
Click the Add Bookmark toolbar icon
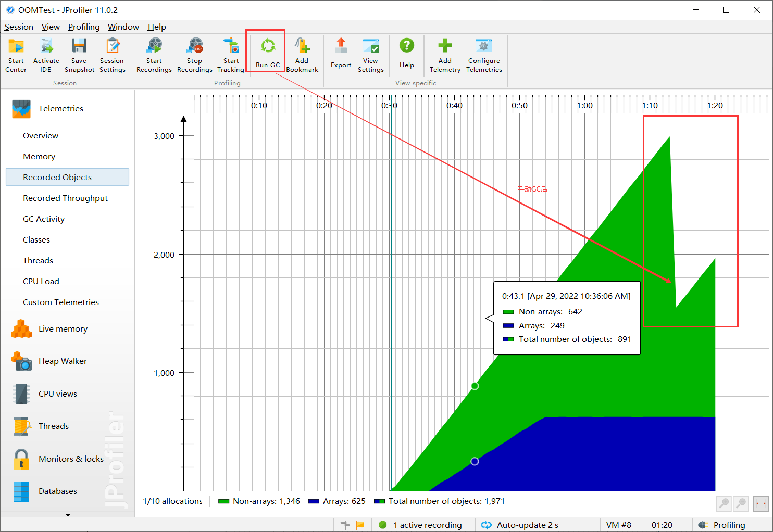point(302,55)
